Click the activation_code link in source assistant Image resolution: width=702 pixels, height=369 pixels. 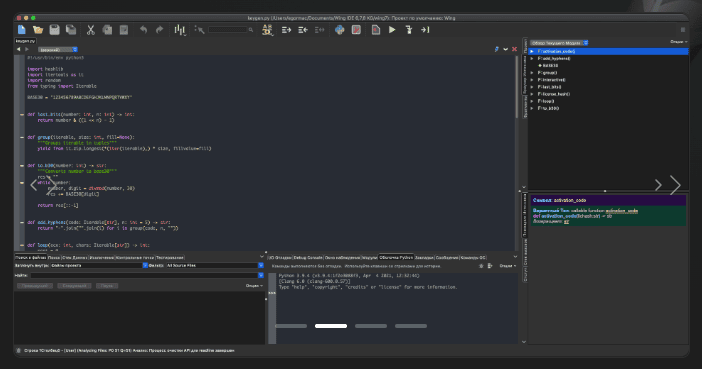[622, 211]
